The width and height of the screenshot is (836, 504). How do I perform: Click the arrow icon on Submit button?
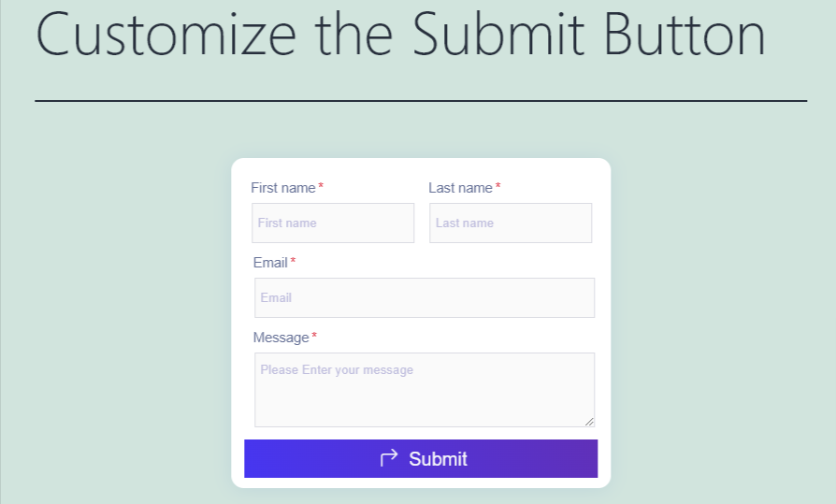[389, 457]
